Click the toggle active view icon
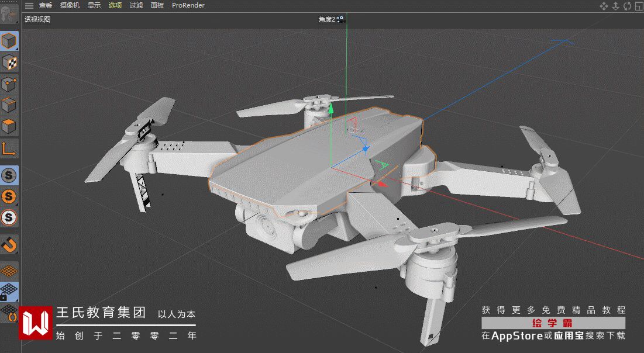 pos(639,6)
